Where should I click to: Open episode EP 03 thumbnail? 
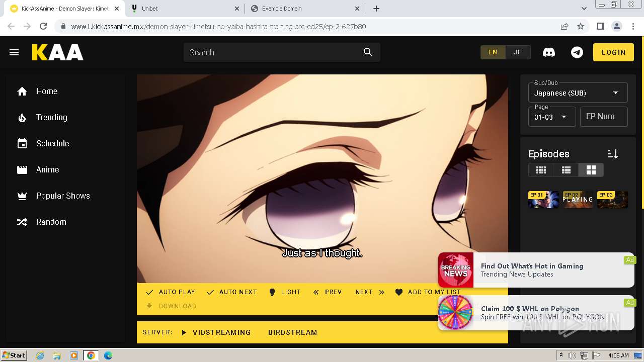(x=612, y=200)
